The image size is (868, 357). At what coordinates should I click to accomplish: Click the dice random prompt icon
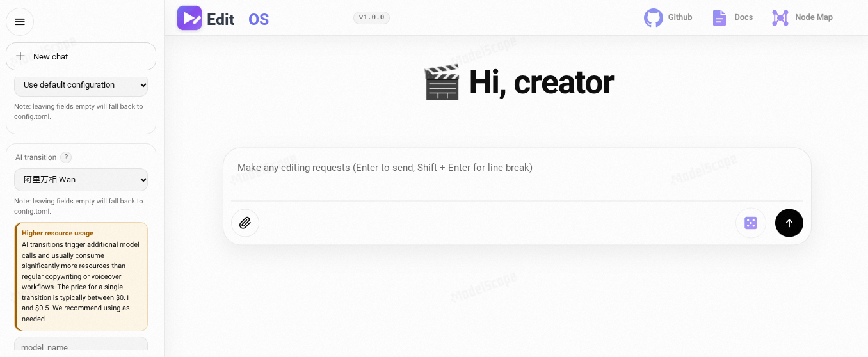click(x=751, y=223)
